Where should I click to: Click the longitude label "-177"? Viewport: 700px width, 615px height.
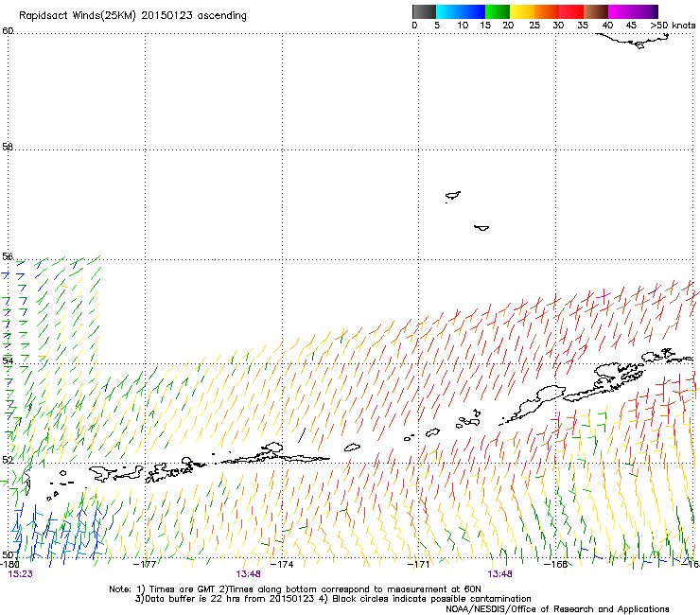coord(145,565)
